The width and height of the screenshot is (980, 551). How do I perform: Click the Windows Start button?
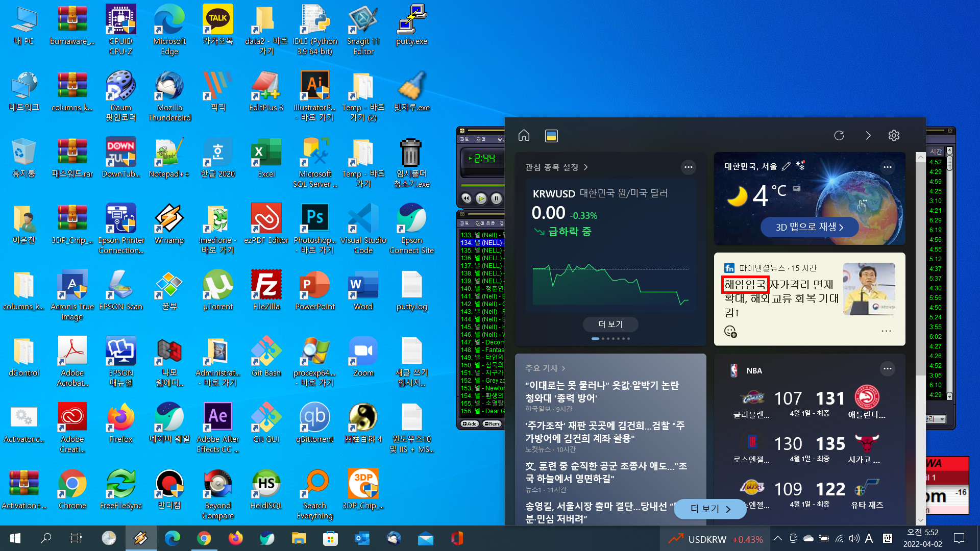point(15,538)
